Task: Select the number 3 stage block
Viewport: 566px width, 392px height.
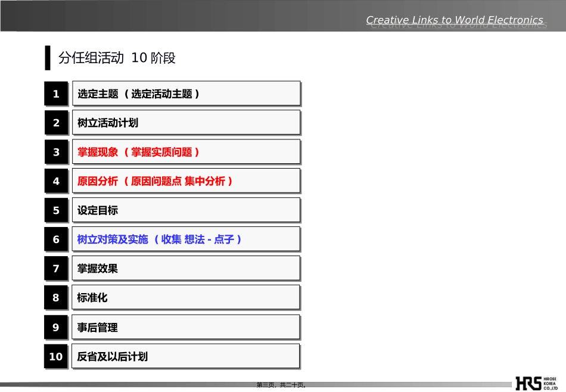Action: point(56,152)
